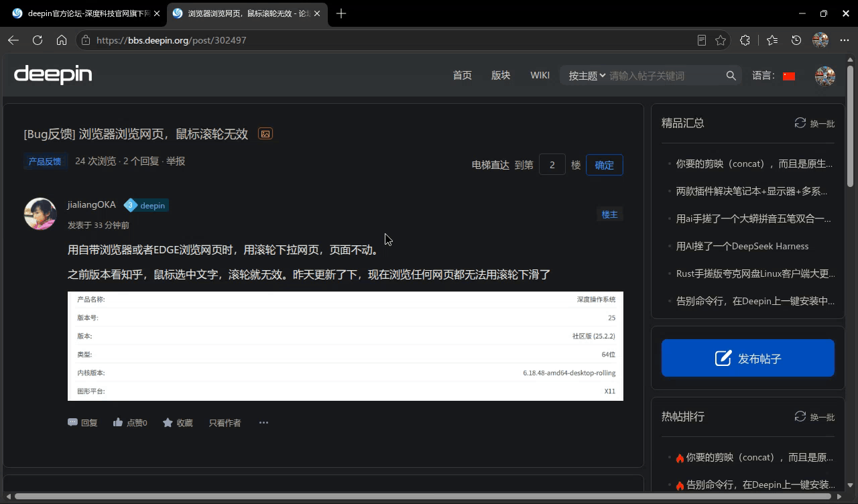Open the browser profile avatar in toolbar

820,40
